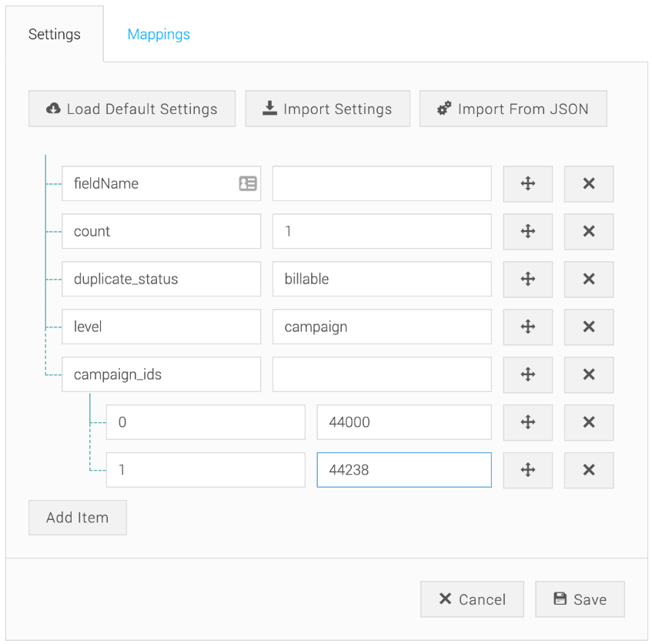This screenshot has height=644, width=652.
Task: Select the Settings tab
Action: [54, 34]
